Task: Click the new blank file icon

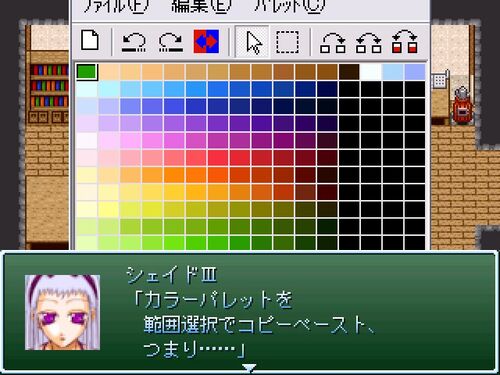Action: 90,41
